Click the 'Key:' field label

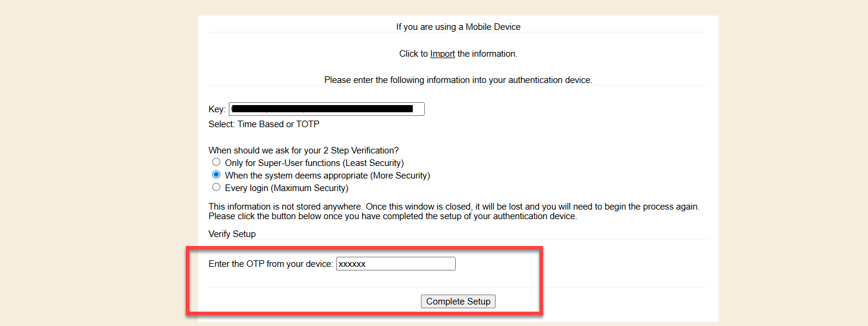(217, 109)
